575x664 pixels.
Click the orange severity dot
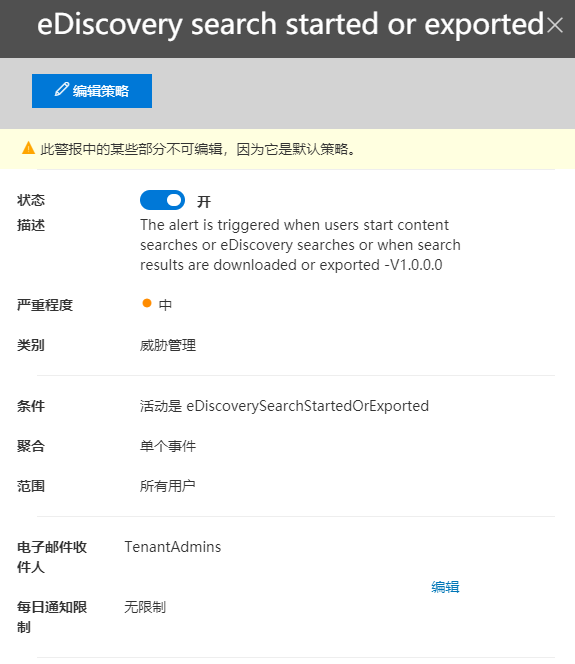coord(147,303)
